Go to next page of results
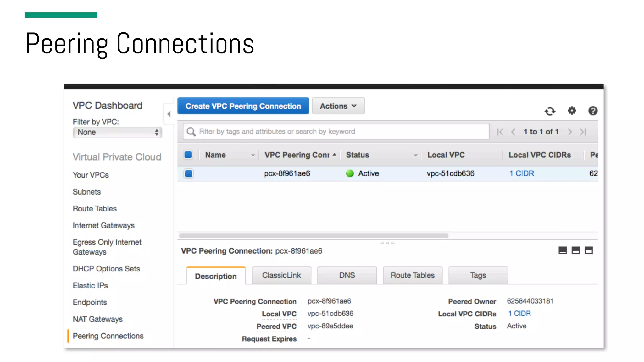 click(x=570, y=132)
